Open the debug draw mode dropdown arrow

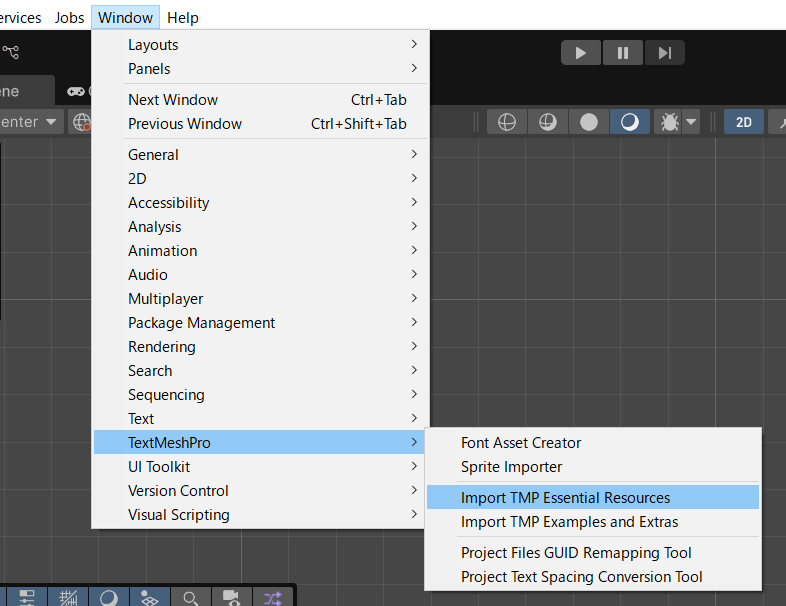(x=691, y=122)
